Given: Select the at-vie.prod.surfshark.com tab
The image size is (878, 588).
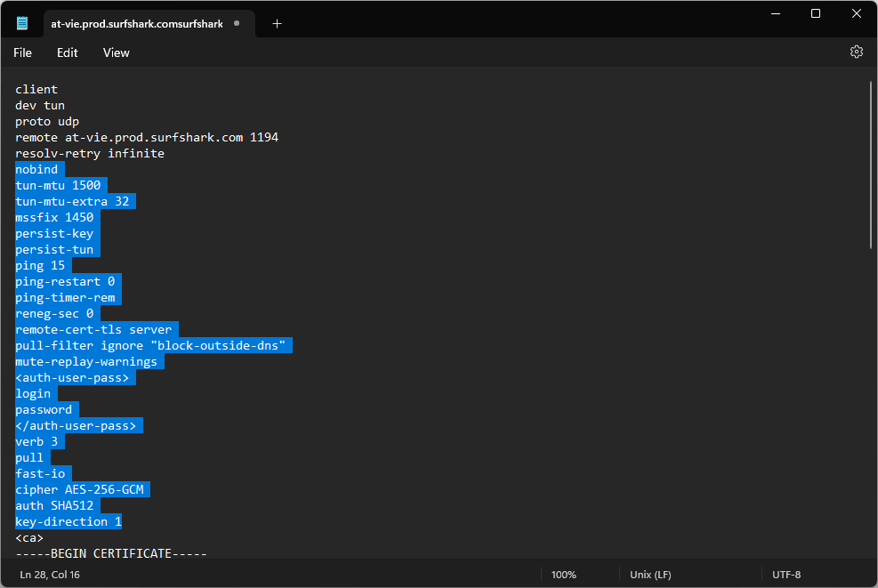Looking at the screenshot, I should (x=136, y=24).
